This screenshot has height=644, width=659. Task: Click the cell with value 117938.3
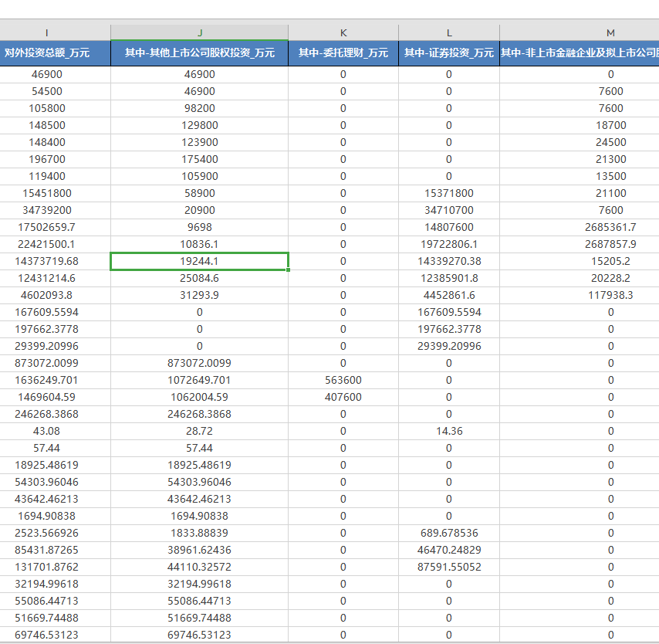tap(610, 295)
